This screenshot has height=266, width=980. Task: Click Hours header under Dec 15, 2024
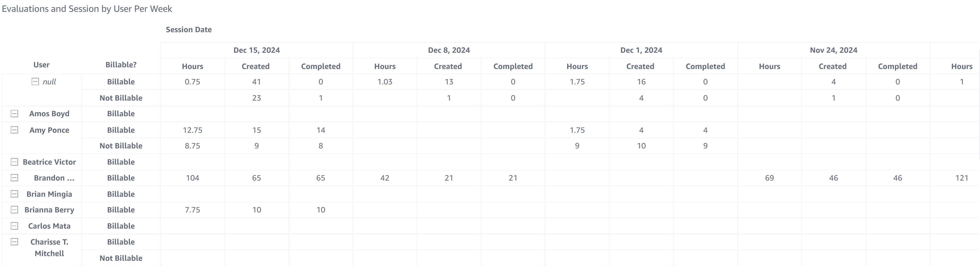click(193, 66)
